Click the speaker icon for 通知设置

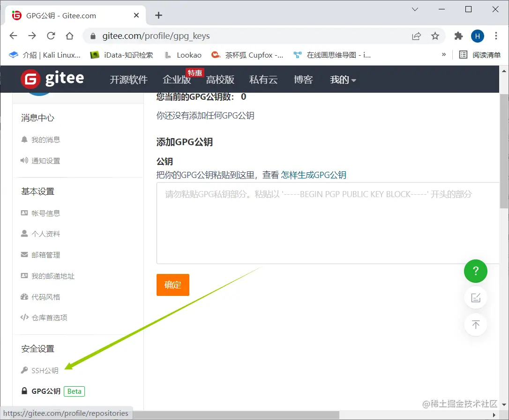tap(24, 160)
